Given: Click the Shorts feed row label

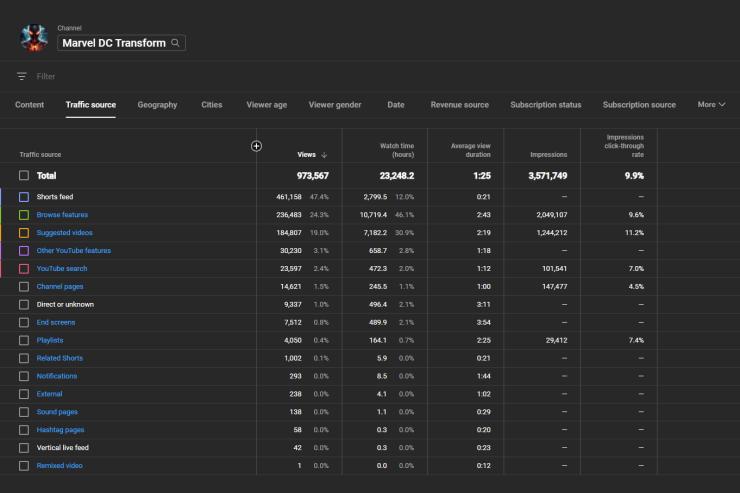Looking at the screenshot, I should click(x=55, y=197).
